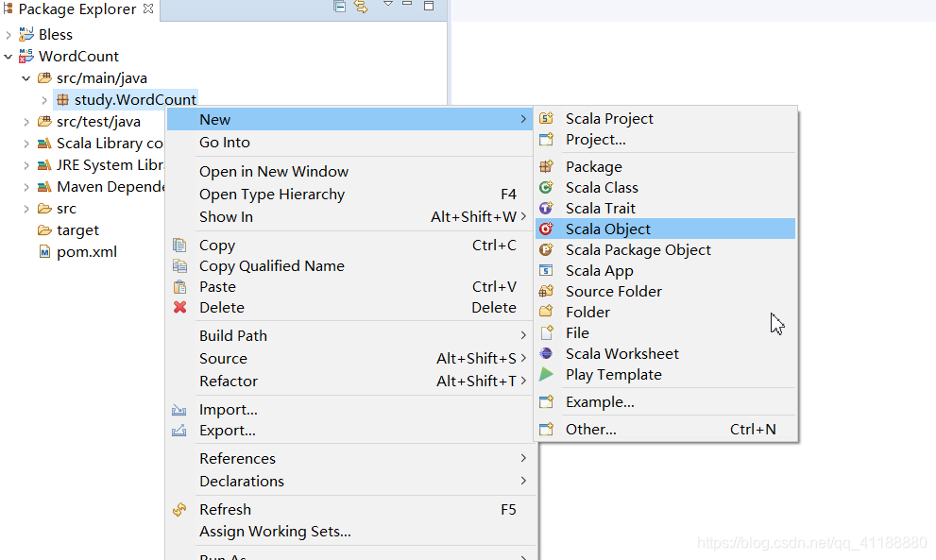This screenshot has height=560, width=936.
Task: Click the Package icon in the New submenu
Action: [x=546, y=166]
